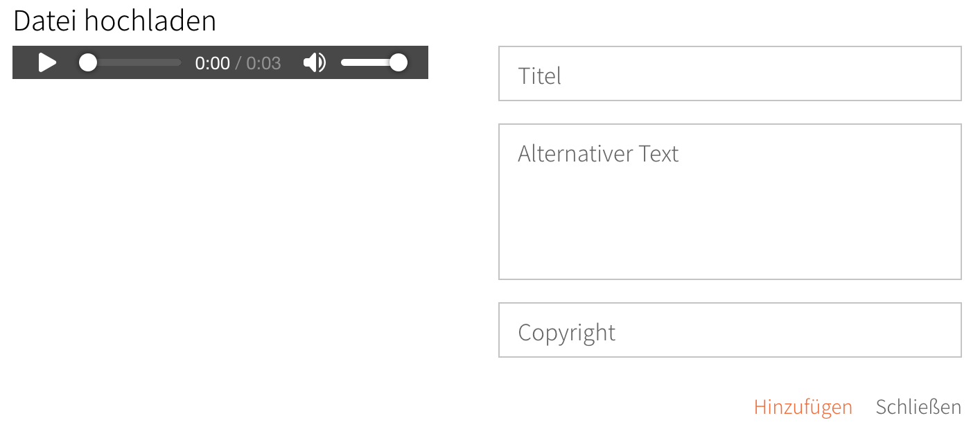The width and height of the screenshot is (980, 427).
Task: Click the "Copyright" placeholder text
Action: (566, 332)
